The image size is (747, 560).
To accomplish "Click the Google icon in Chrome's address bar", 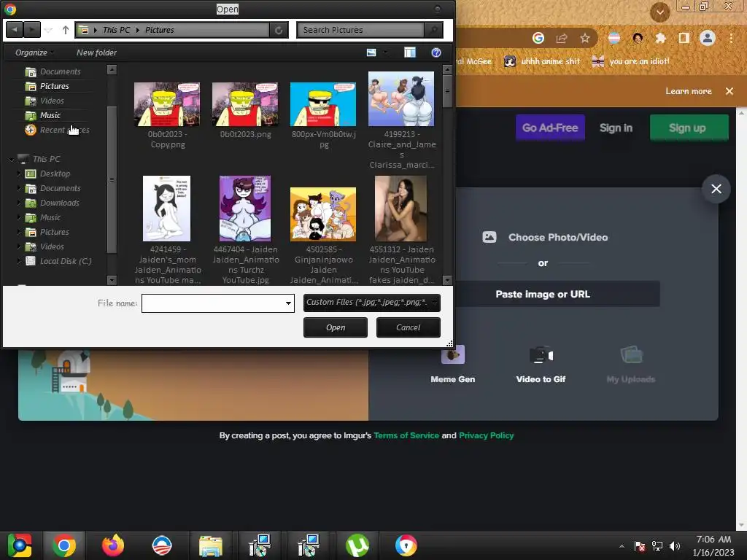I will click(x=538, y=38).
